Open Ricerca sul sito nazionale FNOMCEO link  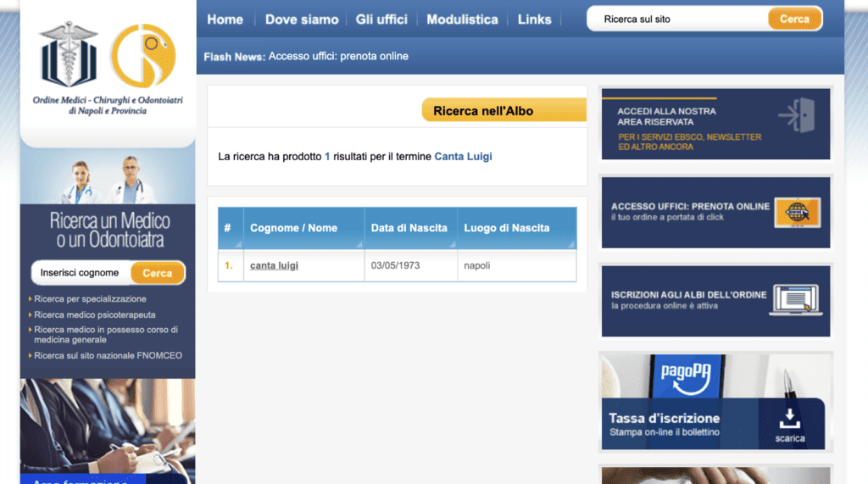[x=108, y=355]
